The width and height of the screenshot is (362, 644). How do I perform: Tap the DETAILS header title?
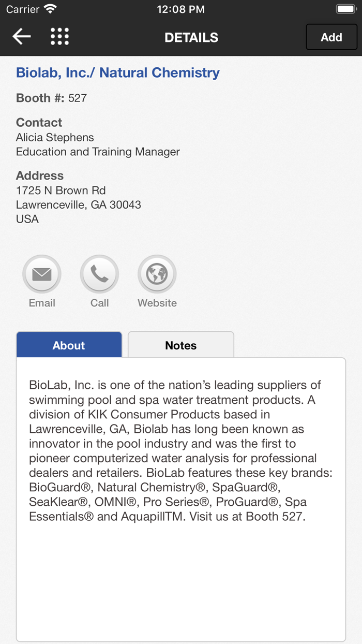click(191, 37)
